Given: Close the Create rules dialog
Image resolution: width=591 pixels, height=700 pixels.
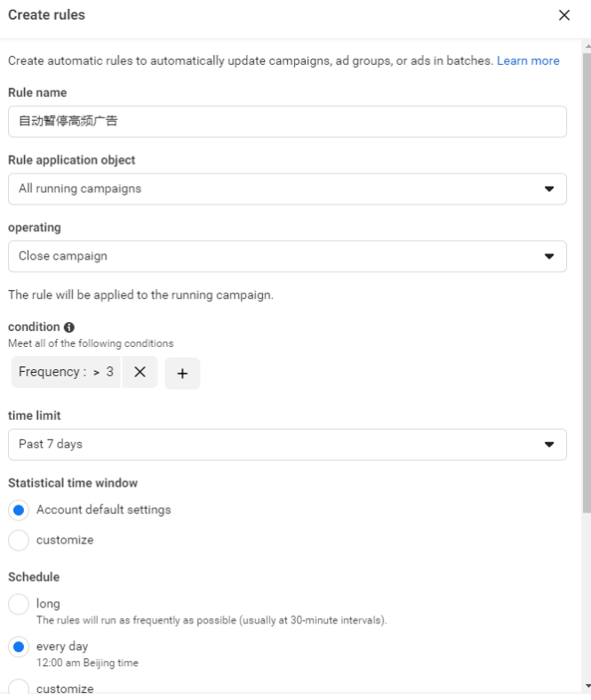Looking at the screenshot, I should tap(564, 15).
